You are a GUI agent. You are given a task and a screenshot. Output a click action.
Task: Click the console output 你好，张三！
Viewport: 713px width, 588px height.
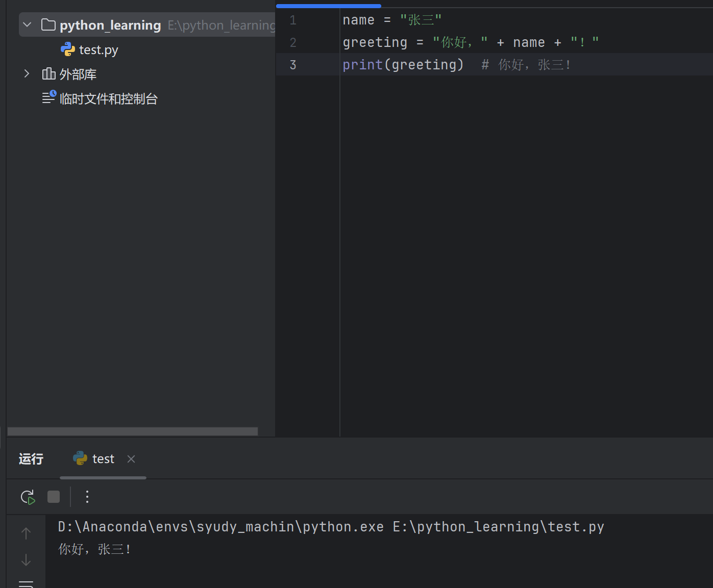95,549
